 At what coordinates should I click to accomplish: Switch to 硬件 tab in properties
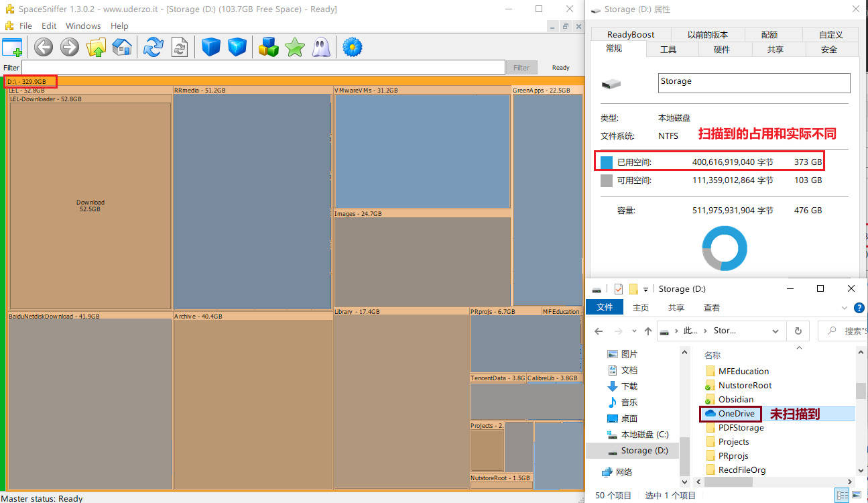(722, 50)
